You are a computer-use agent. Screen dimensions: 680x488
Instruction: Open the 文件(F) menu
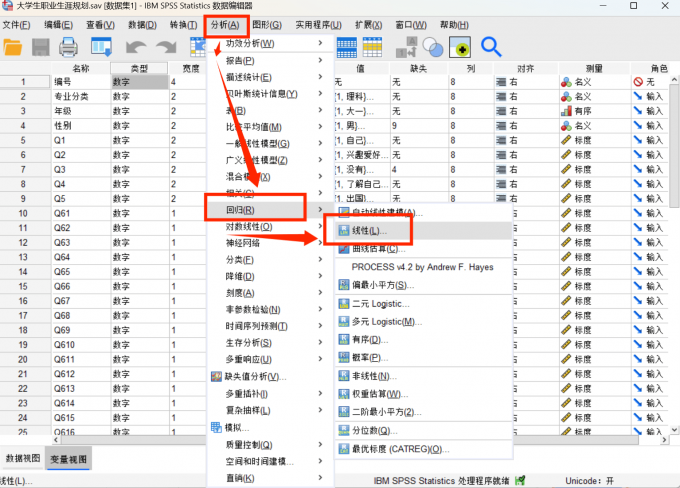[16, 25]
